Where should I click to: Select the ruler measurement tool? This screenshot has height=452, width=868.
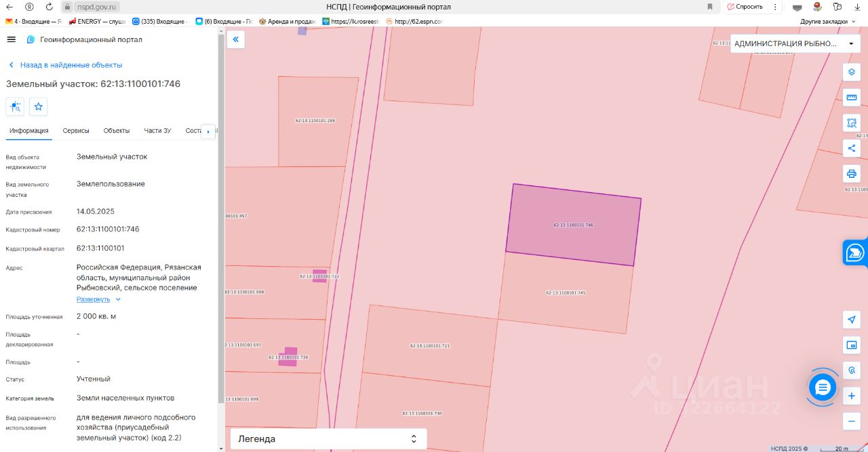click(852, 97)
